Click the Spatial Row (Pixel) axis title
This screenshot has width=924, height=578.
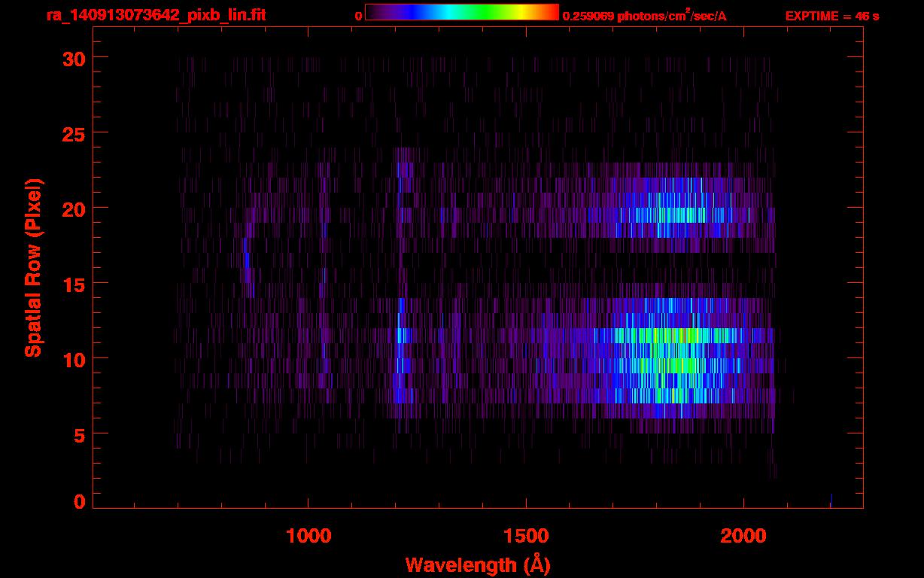[33, 267]
